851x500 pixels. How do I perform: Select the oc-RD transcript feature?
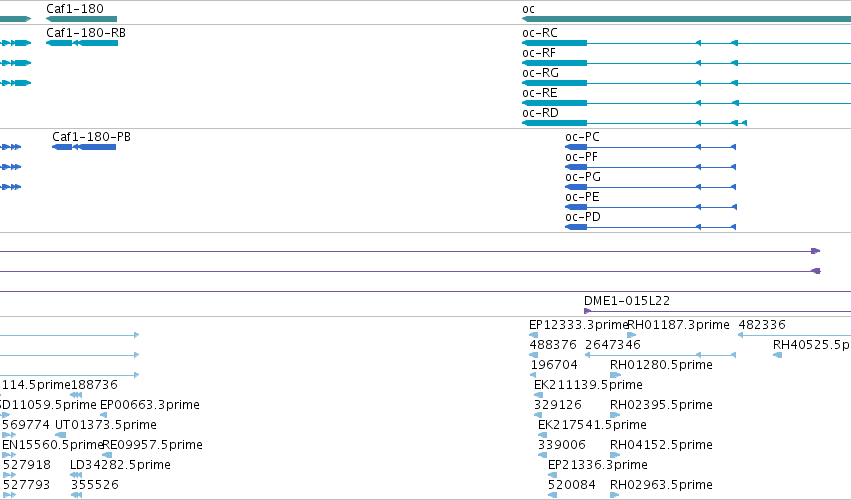pyautogui.click(x=634, y=123)
